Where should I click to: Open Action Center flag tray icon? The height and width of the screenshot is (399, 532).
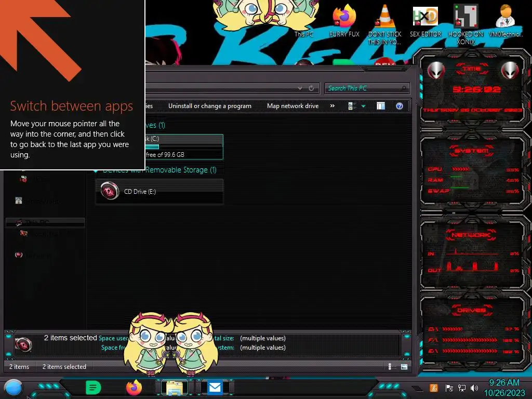click(x=449, y=388)
